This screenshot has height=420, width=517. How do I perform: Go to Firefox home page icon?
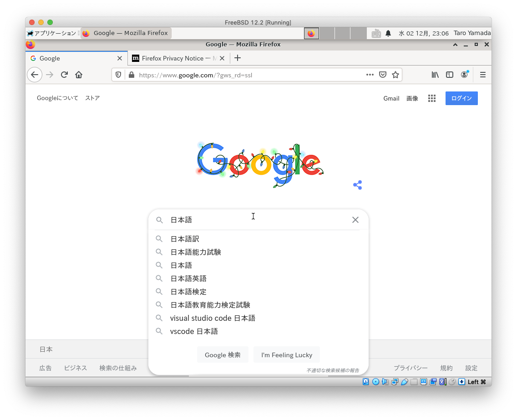click(x=79, y=75)
